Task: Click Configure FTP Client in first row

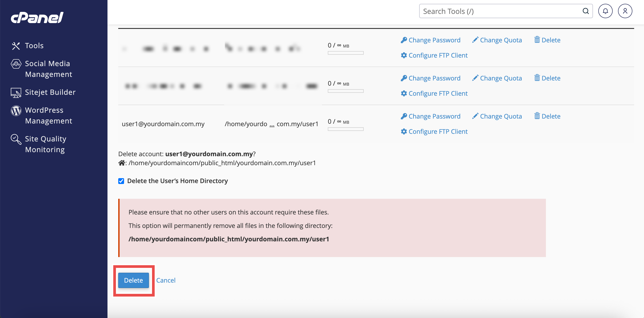Action: pos(438,56)
